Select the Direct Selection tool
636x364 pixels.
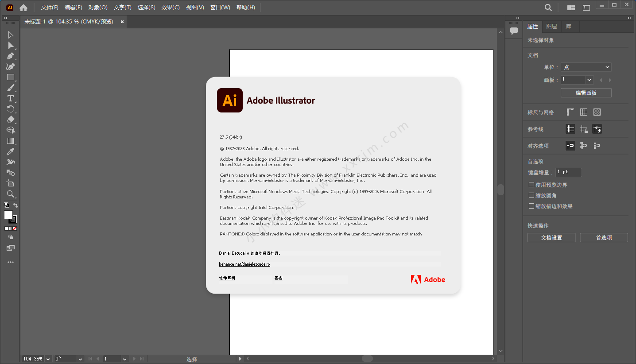pyautogui.click(x=11, y=46)
